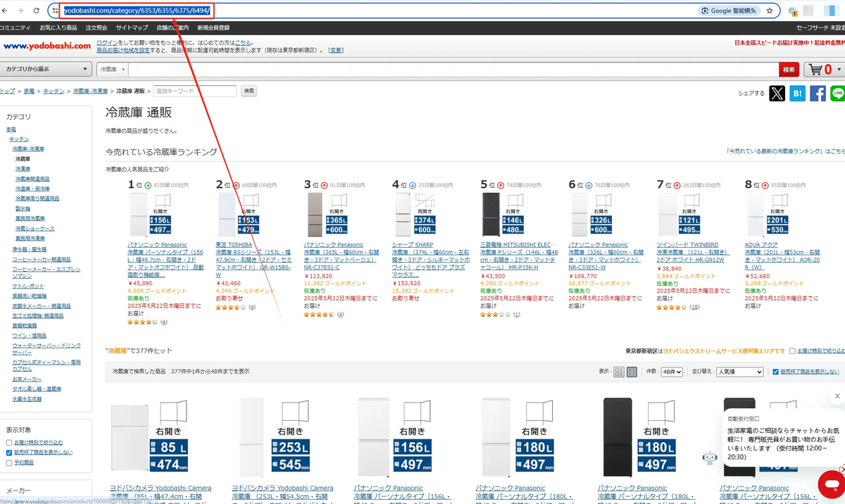Open rank 2 TOSHIBA 153L product thumbnail
This screenshot has height=504, width=845.
point(239,215)
